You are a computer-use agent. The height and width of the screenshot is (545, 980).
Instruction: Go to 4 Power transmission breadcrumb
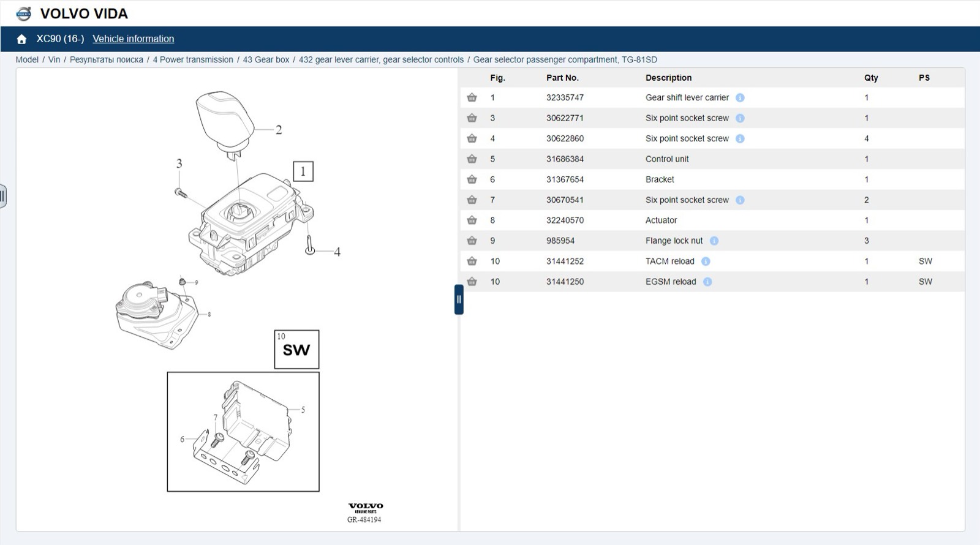(x=193, y=59)
